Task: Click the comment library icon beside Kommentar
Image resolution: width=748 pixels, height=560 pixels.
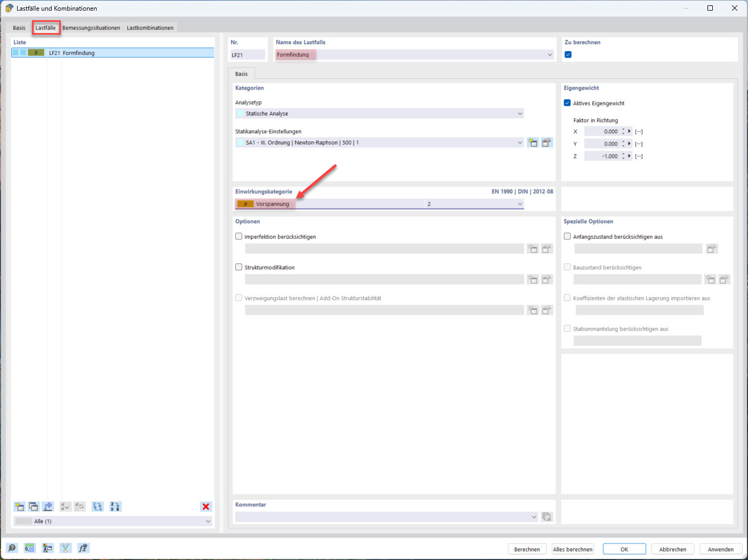Action: tap(547, 517)
